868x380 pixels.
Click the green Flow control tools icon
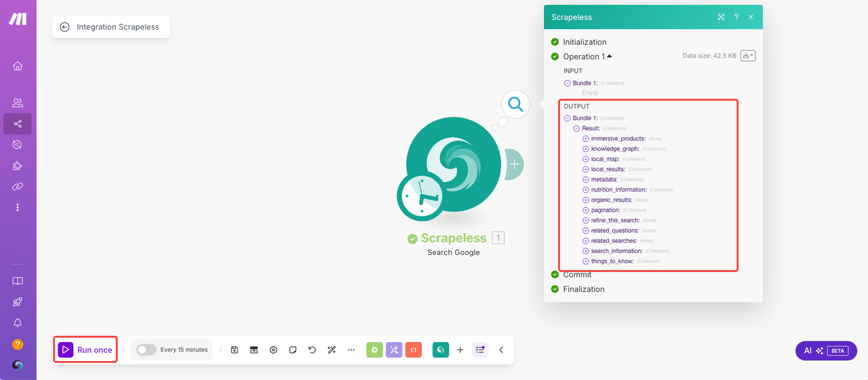point(374,349)
